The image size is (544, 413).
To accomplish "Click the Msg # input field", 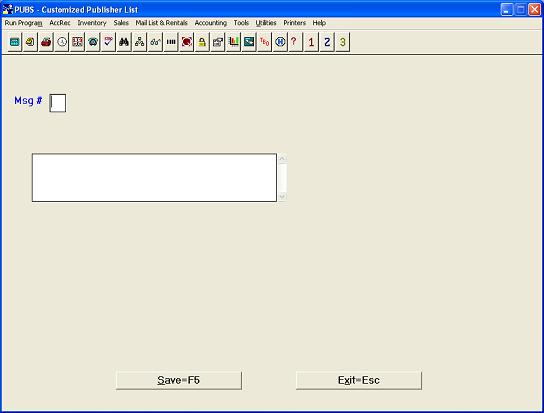I will tap(58, 103).
